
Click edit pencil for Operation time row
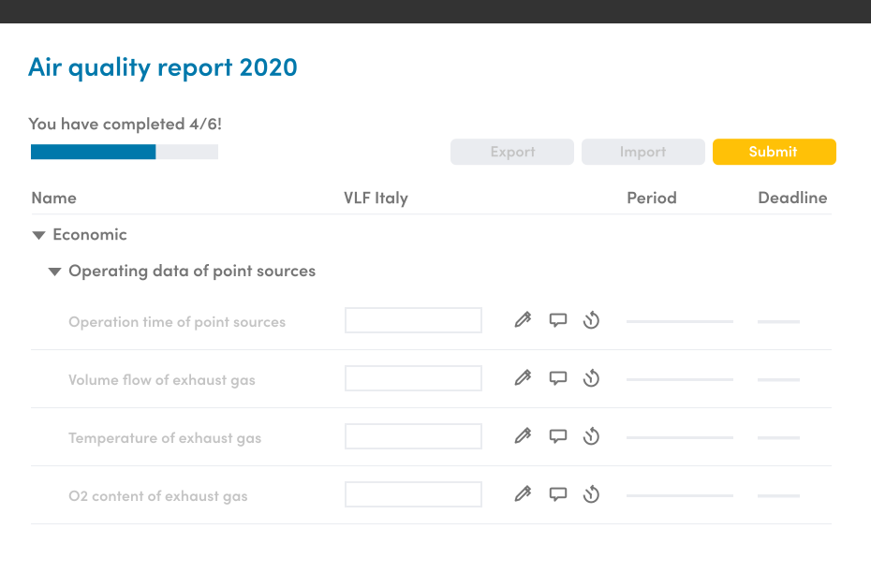point(523,320)
